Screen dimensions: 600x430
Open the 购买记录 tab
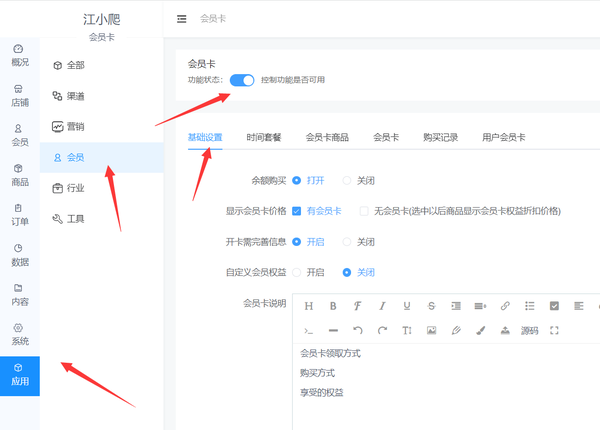coord(440,137)
